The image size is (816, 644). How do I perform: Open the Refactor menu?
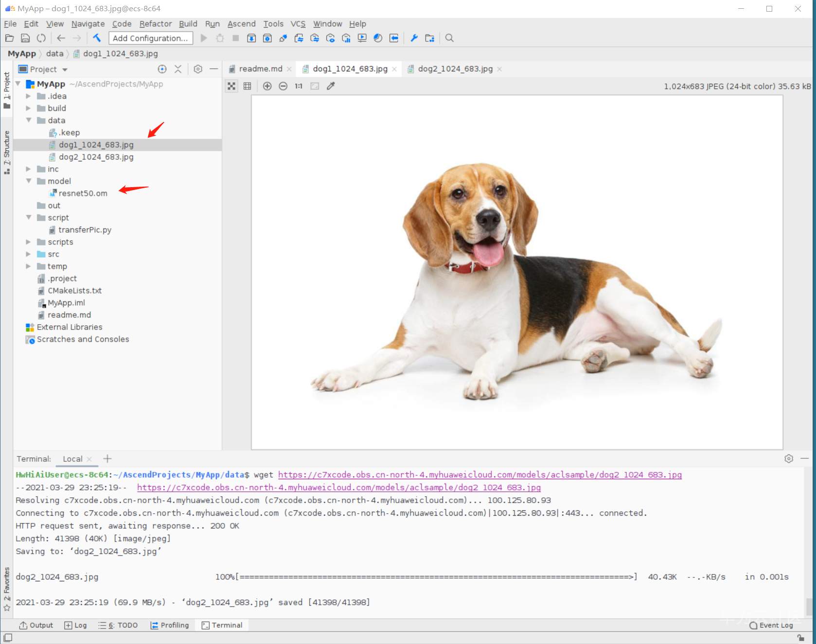coord(156,24)
